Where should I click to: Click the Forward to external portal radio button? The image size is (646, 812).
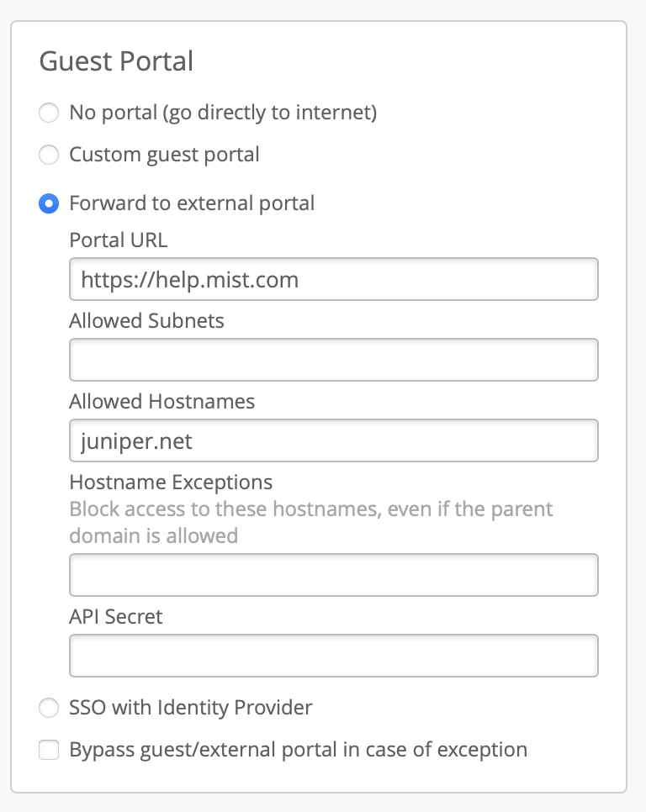tap(50, 203)
